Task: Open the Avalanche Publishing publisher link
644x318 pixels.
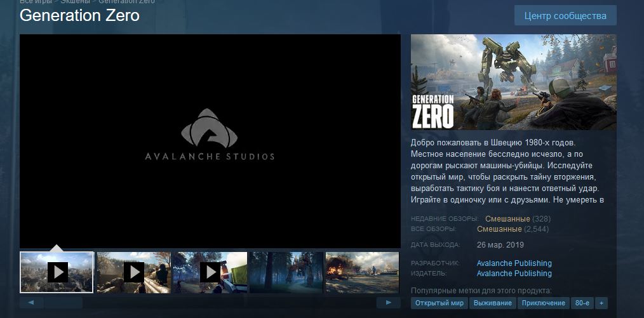Action: 514,274
